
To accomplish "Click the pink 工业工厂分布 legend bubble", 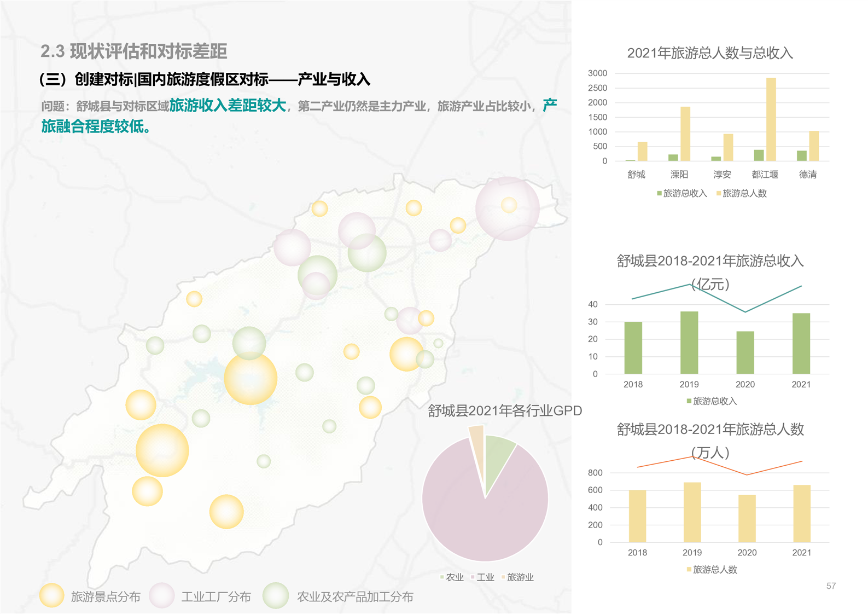I will [x=162, y=595].
